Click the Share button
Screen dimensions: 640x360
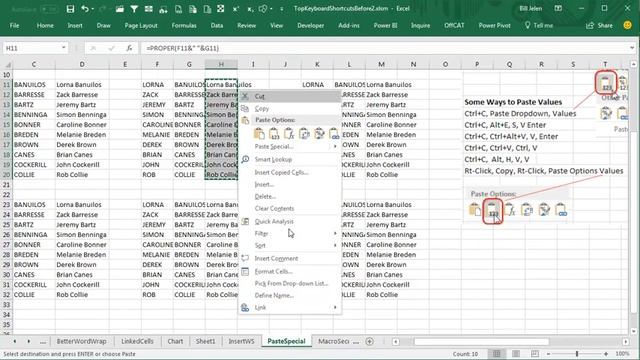[x=599, y=25]
